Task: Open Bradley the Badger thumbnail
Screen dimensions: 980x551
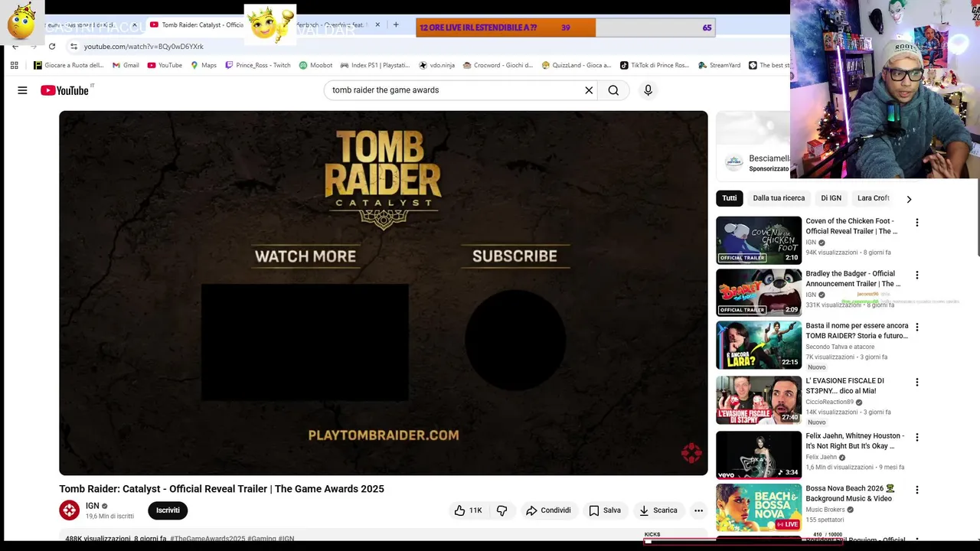Action: [x=759, y=292]
